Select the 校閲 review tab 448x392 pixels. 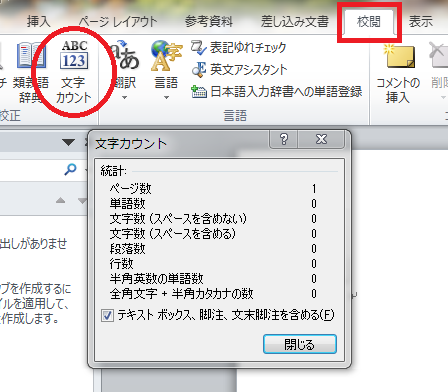[369, 22]
